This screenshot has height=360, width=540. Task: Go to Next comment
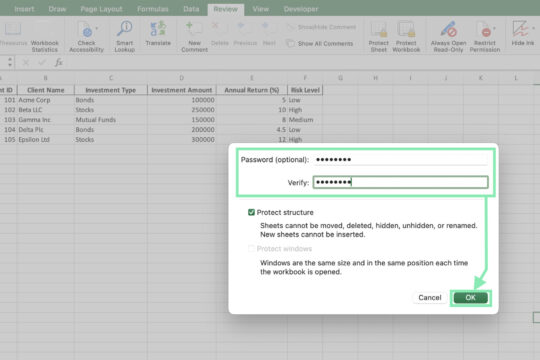pyautogui.click(x=269, y=34)
